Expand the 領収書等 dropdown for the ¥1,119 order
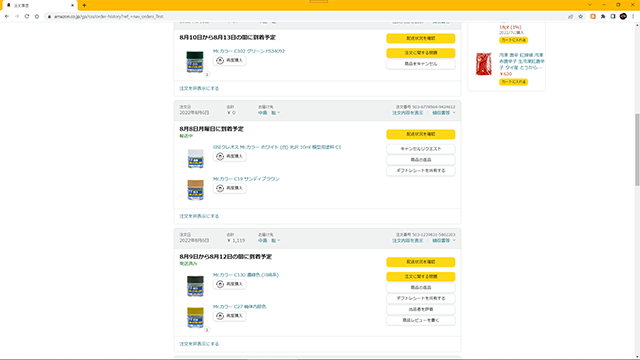 click(x=444, y=240)
